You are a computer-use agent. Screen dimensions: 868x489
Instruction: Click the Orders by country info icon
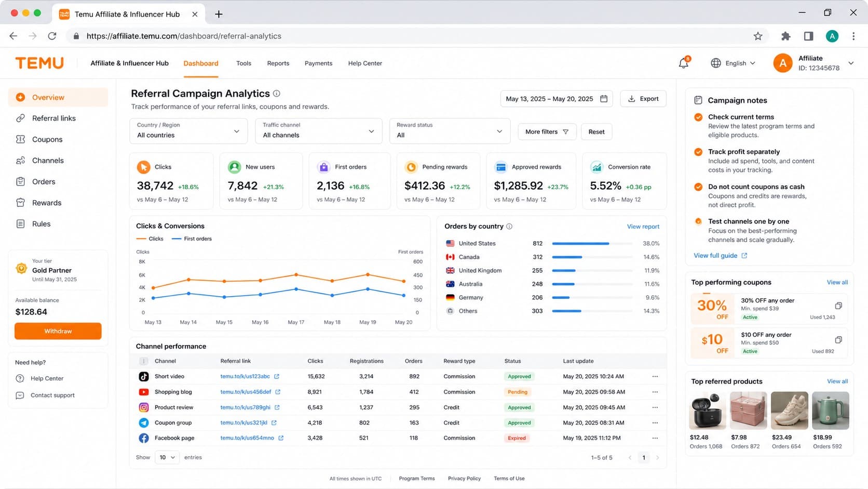[x=509, y=226]
